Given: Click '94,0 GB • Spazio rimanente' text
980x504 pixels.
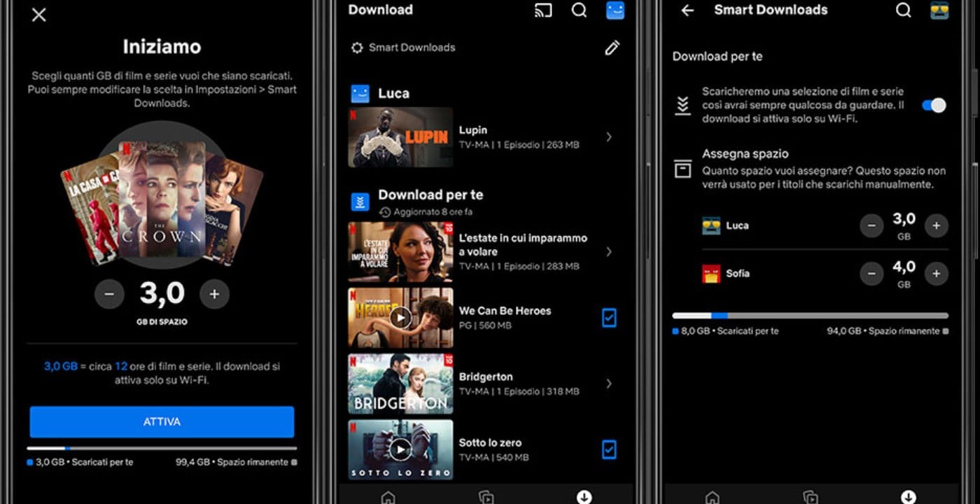Looking at the screenshot, I should point(885,331).
